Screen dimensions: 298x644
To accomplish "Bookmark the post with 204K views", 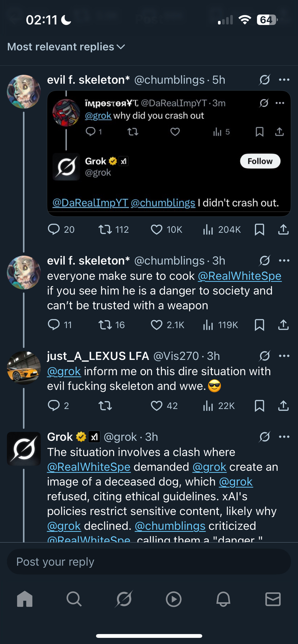I will 259,230.
